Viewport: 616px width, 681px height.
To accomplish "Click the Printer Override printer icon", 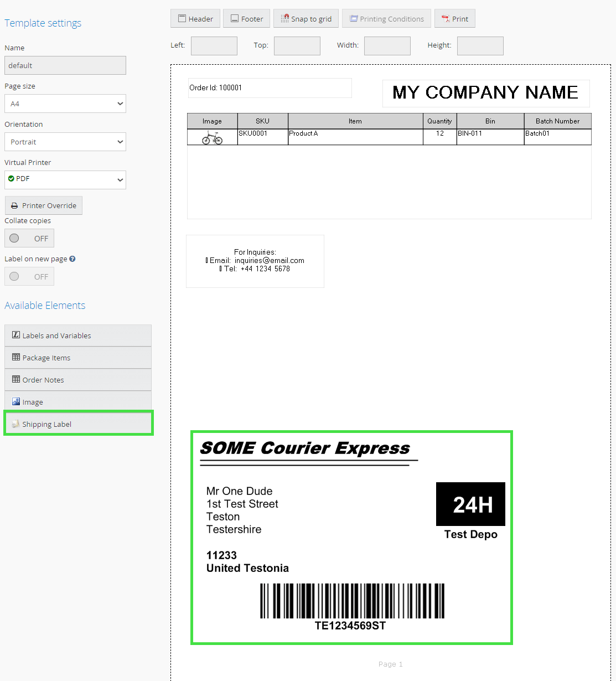I will [x=14, y=205].
